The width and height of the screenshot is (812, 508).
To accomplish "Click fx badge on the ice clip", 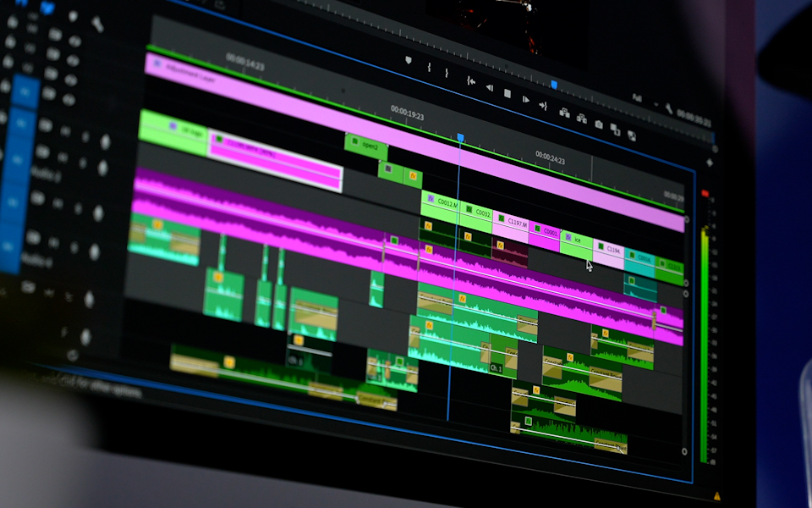I will (568, 238).
